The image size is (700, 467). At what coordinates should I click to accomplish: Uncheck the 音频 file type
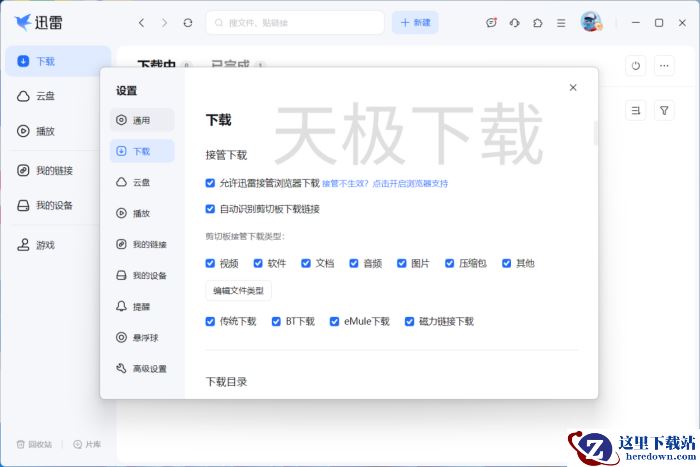[x=354, y=263]
